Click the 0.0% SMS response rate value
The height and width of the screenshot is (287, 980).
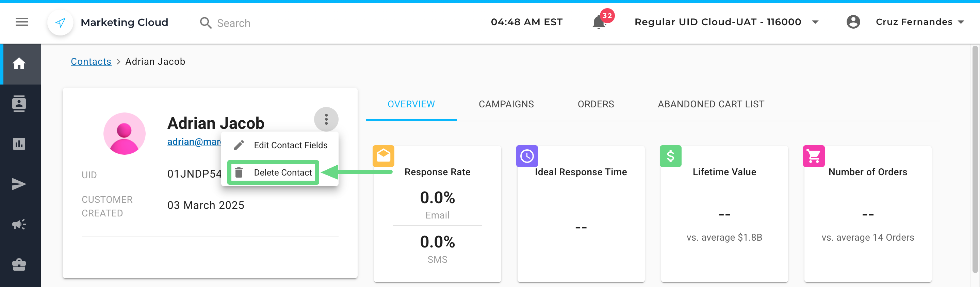click(437, 242)
